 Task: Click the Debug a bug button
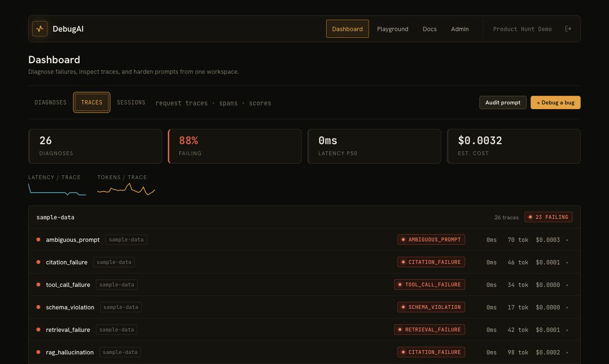555,102
